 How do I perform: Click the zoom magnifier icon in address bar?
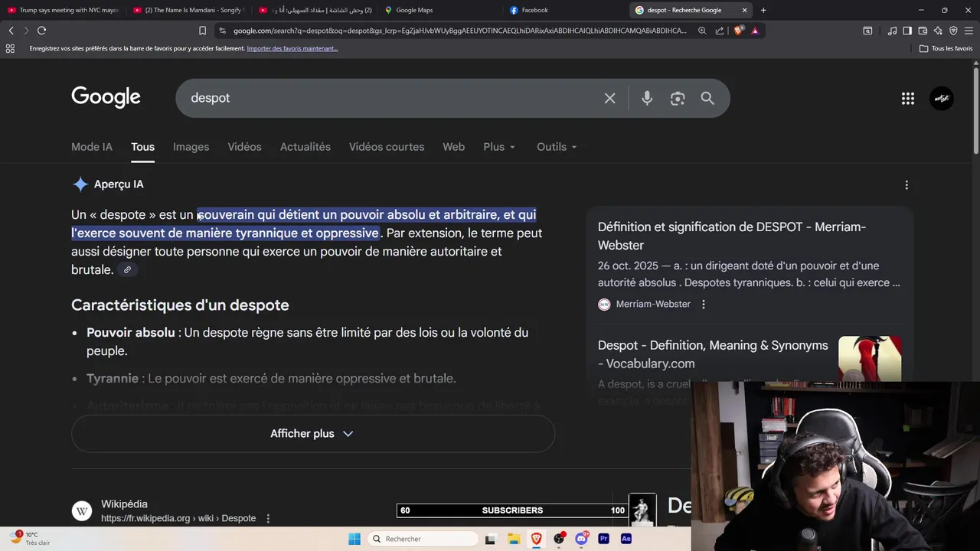(x=702, y=31)
